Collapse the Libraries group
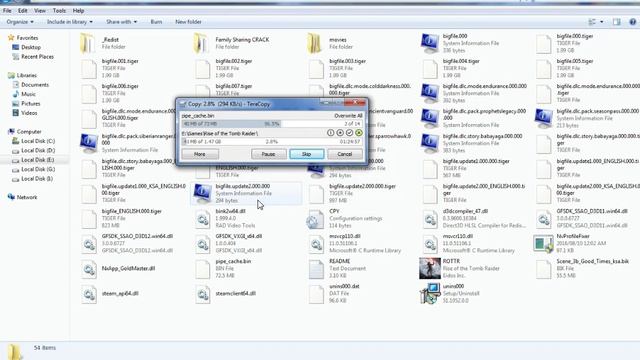This screenshot has width=640, height=360. (x=22, y=75)
